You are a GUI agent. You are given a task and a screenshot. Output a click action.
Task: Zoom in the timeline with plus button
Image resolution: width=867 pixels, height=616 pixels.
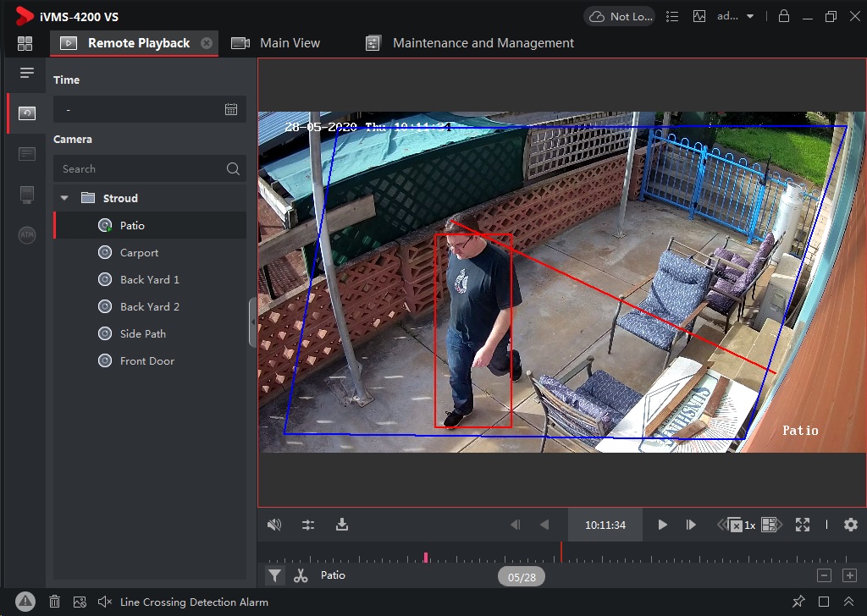pyautogui.click(x=849, y=575)
